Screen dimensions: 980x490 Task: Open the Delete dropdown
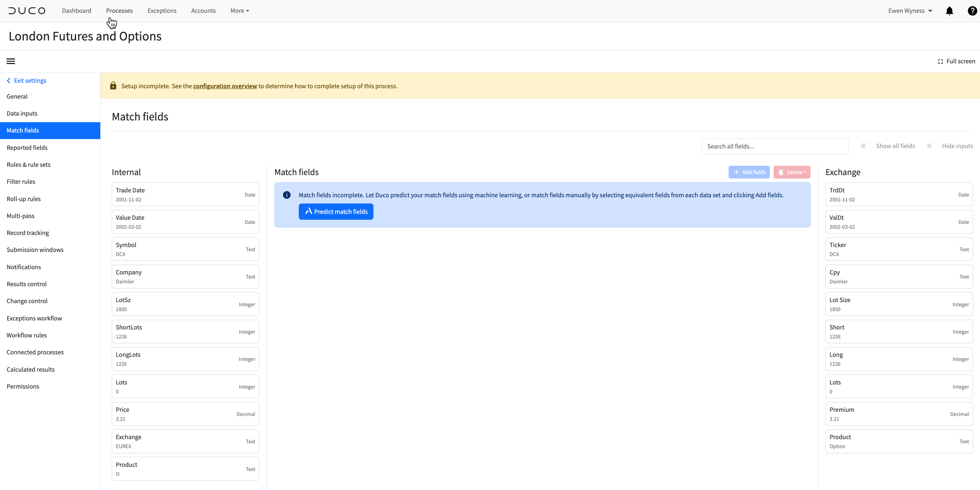[x=792, y=172]
